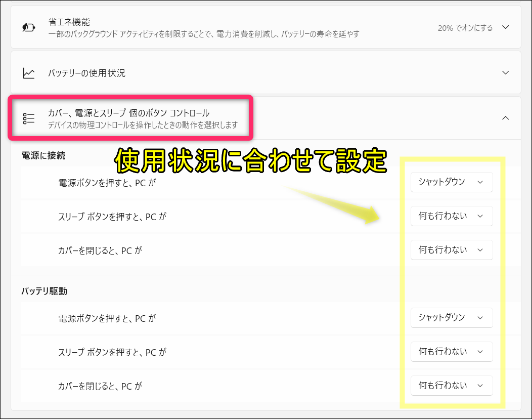Image resolution: width=532 pixels, height=420 pixels.
Task: Open battery power button action dropdown
Action: [451, 317]
